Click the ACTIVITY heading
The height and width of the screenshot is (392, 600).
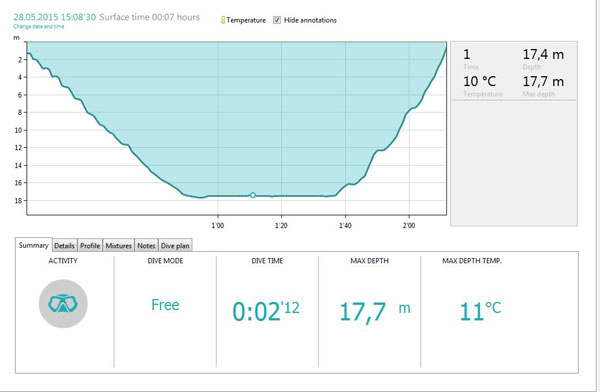click(63, 261)
